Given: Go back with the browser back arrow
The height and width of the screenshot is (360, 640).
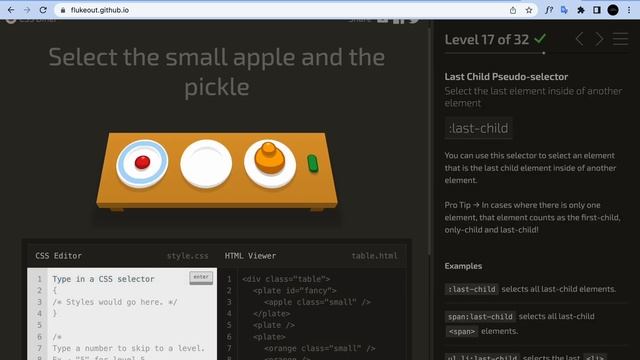Looking at the screenshot, I should [x=11, y=10].
